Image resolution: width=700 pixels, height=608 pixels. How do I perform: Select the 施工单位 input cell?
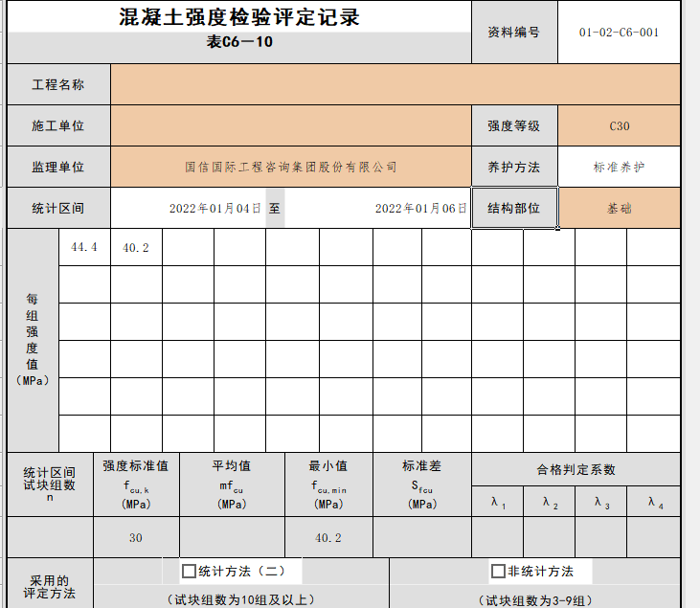[291, 125]
